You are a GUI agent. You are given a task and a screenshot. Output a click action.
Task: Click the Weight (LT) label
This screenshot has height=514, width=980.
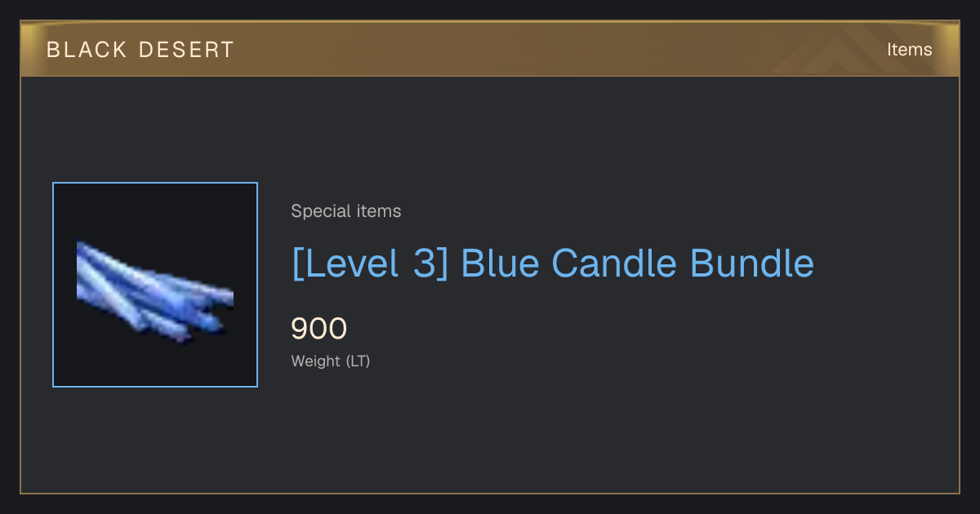click(331, 361)
